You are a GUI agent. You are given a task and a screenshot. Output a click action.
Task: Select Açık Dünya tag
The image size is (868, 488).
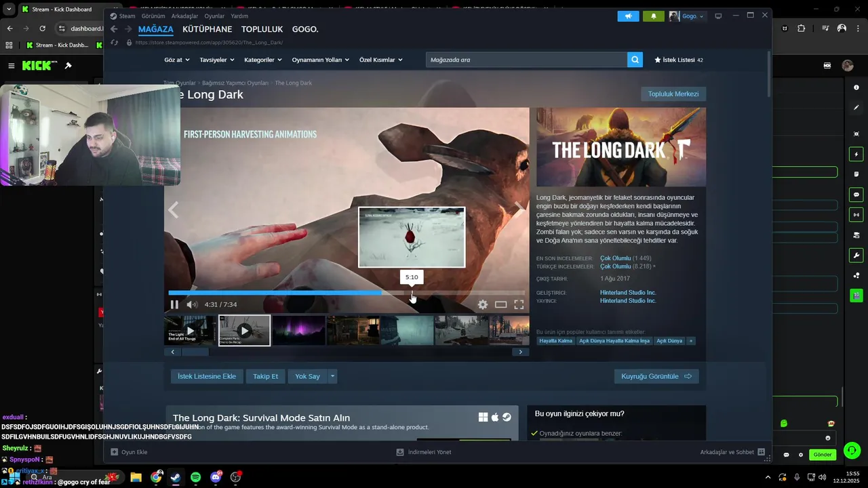(669, 341)
